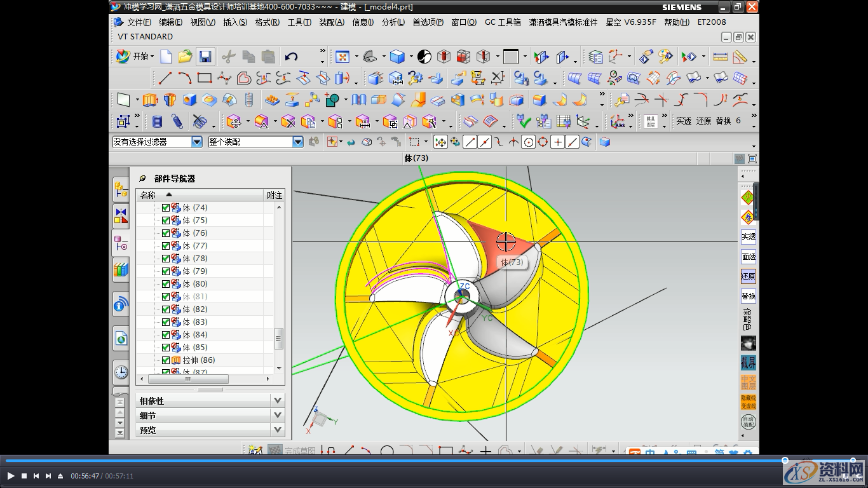Click the 替换 text button in toolbar
The height and width of the screenshot is (488, 868).
click(x=723, y=121)
